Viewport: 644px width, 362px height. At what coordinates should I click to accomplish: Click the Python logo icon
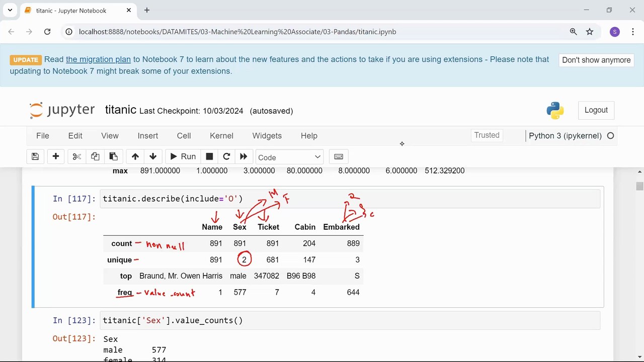coord(555,111)
